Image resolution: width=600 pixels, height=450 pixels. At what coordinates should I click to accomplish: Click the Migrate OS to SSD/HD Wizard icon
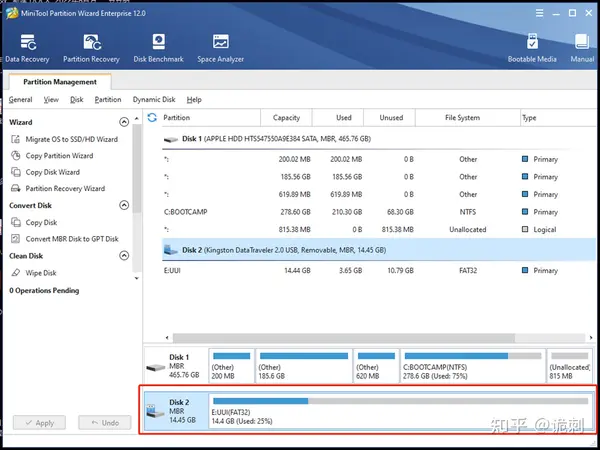(x=16, y=139)
